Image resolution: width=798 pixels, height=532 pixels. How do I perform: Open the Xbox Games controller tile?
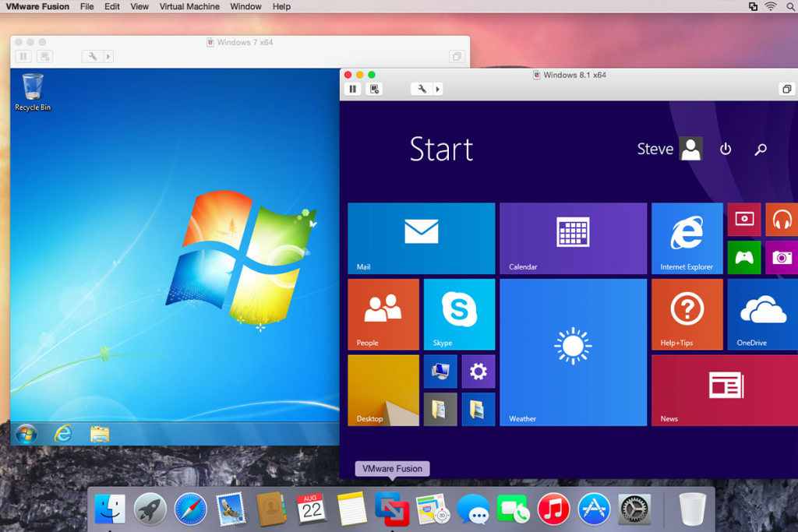(744, 257)
